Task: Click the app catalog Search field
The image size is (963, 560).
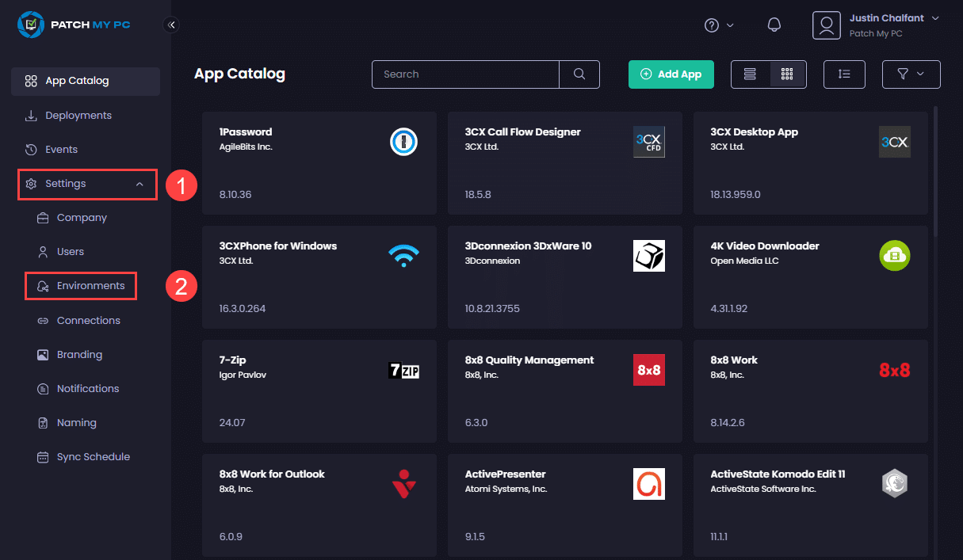Action: tap(466, 74)
